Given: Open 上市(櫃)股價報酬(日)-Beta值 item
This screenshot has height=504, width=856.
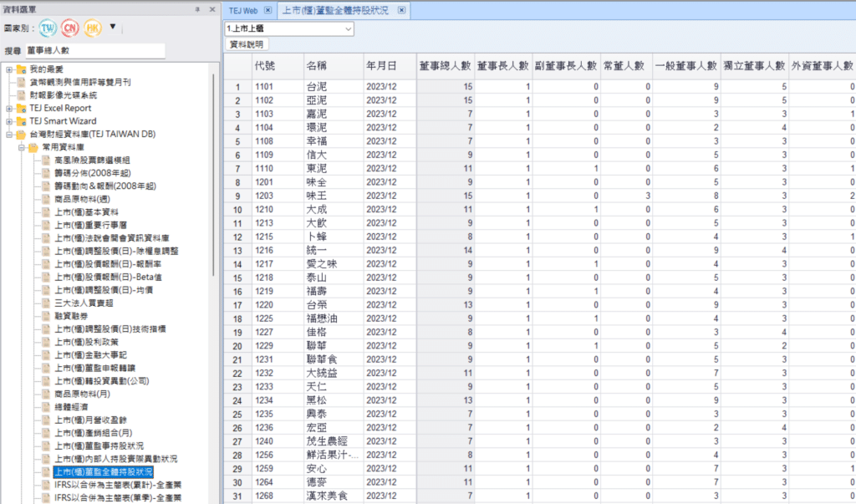Looking at the screenshot, I should [108, 277].
